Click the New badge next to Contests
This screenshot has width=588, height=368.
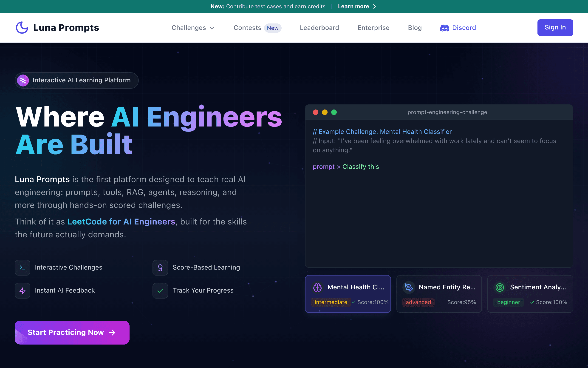tap(273, 28)
